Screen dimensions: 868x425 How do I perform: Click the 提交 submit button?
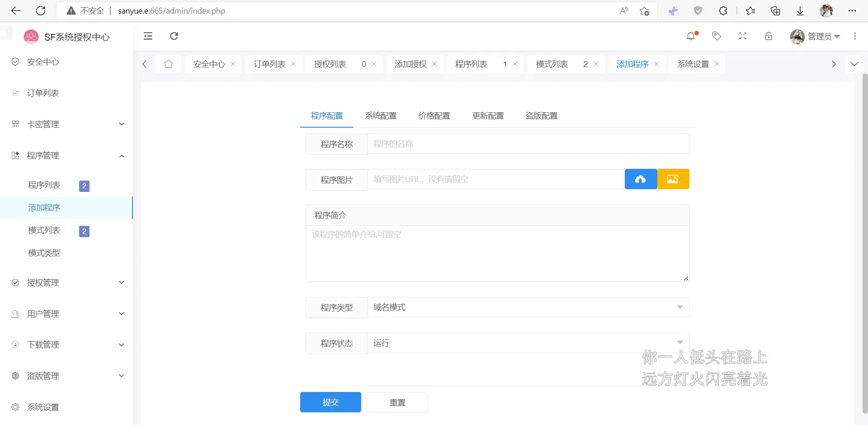[330, 402]
